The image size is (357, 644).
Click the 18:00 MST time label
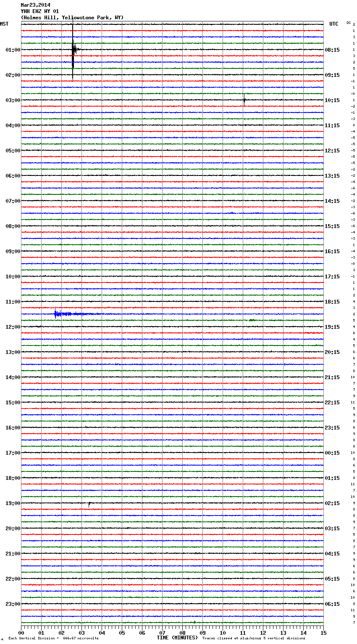coord(13,478)
